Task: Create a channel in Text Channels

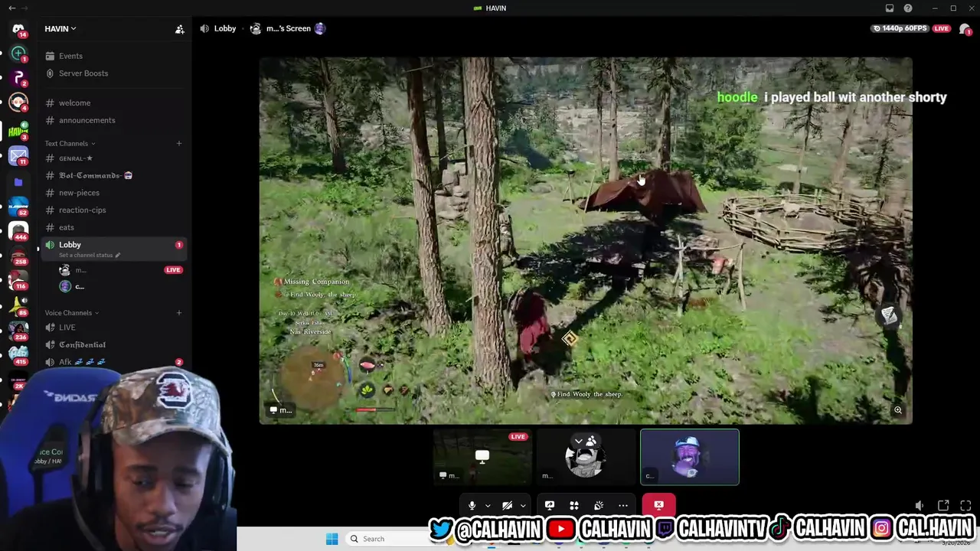Action: (x=179, y=143)
